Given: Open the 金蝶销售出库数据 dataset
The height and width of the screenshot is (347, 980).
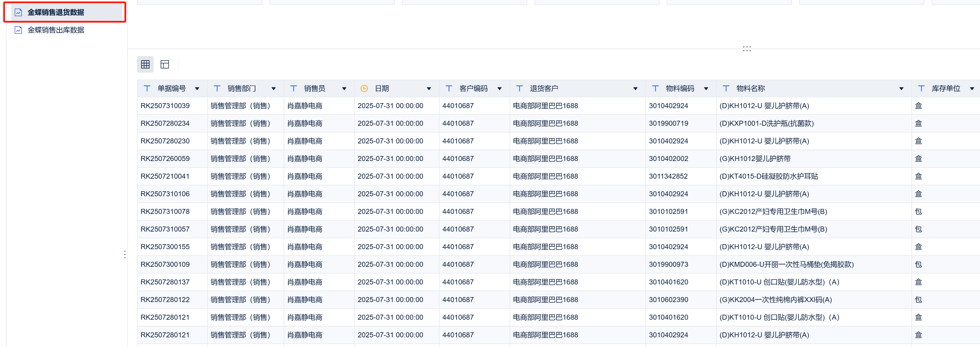Looking at the screenshot, I should [56, 30].
